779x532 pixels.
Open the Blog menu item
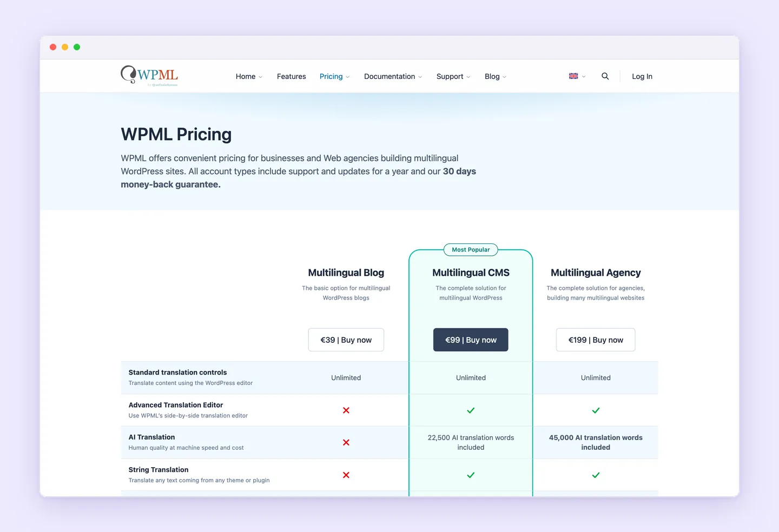(492, 76)
